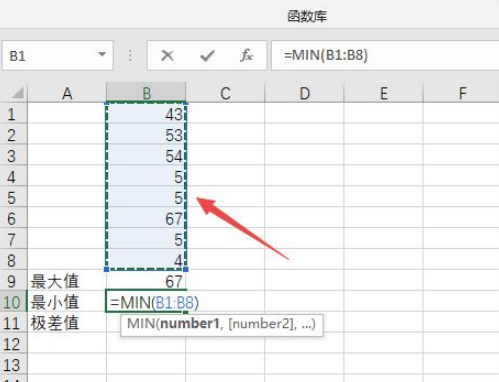Click cell B9 showing max result 67
The height and width of the screenshot is (382, 499).
(146, 281)
